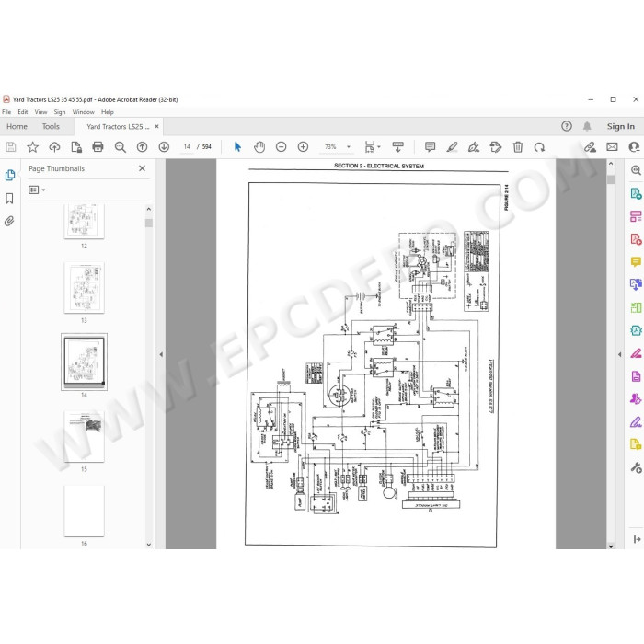Open notifications bell

[x=587, y=126]
